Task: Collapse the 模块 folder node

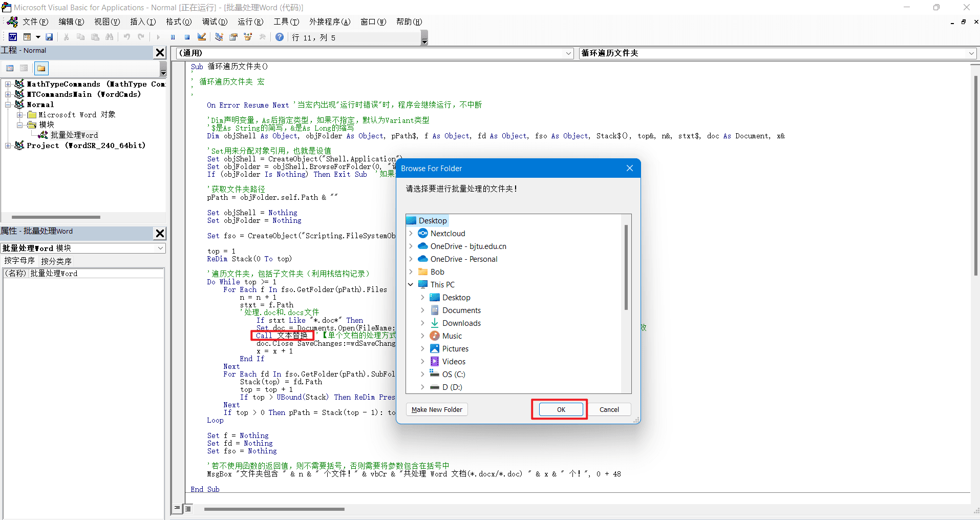Action: click(19, 125)
